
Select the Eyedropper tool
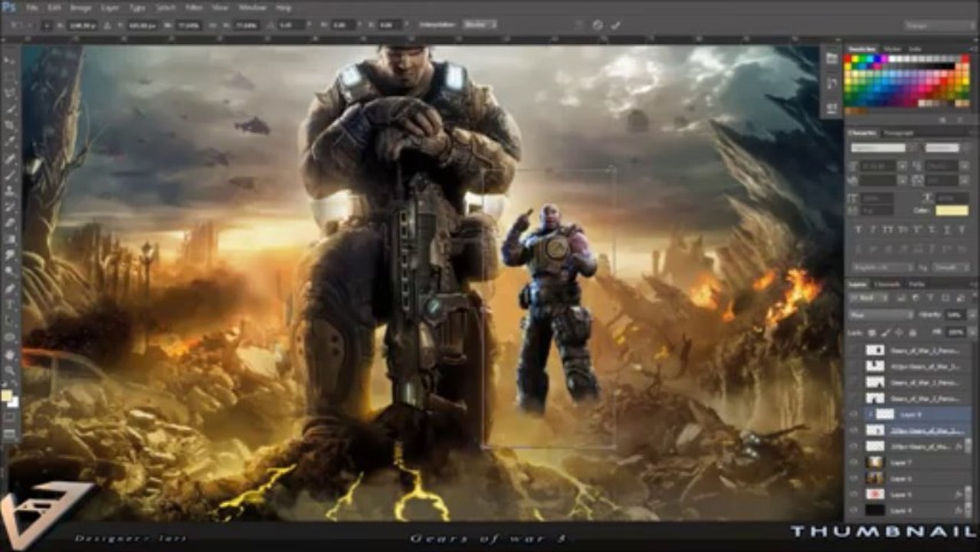coord(11,142)
